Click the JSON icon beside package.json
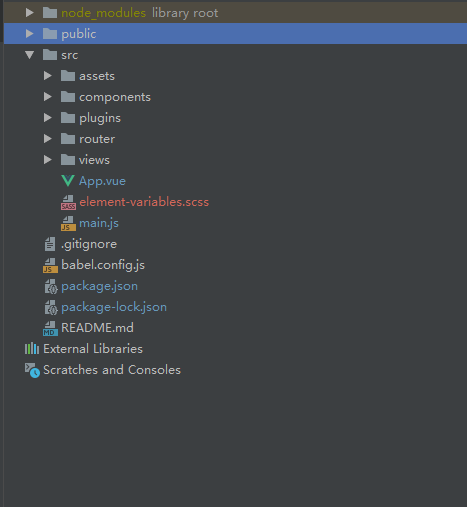The width and height of the screenshot is (467, 507). click(51, 286)
